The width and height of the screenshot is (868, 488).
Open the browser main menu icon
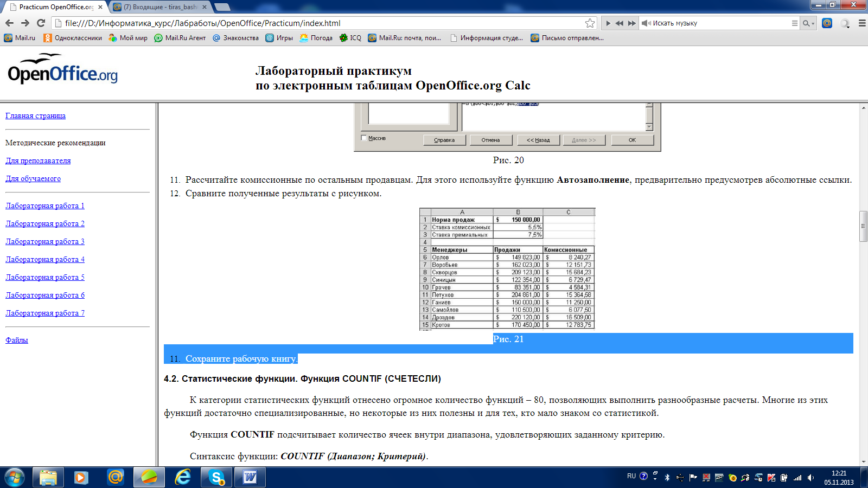862,23
